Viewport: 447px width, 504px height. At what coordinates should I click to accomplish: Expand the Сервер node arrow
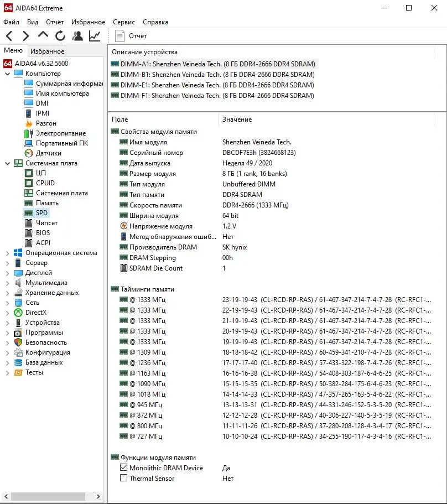[x=8, y=263]
